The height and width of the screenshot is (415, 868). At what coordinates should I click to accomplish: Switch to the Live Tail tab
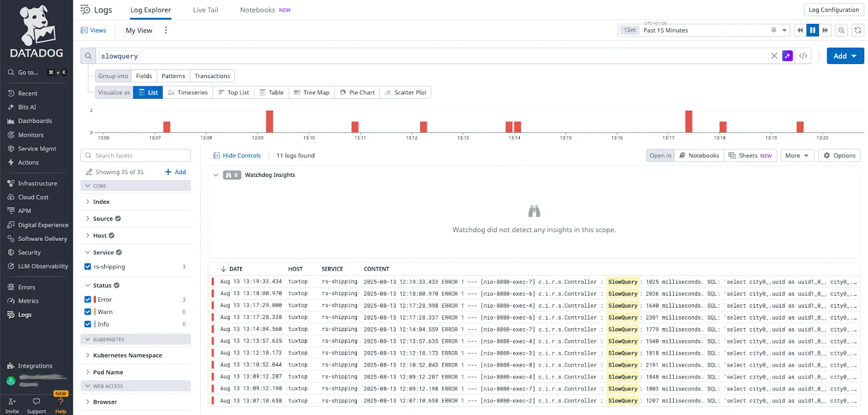click(205, 10)
